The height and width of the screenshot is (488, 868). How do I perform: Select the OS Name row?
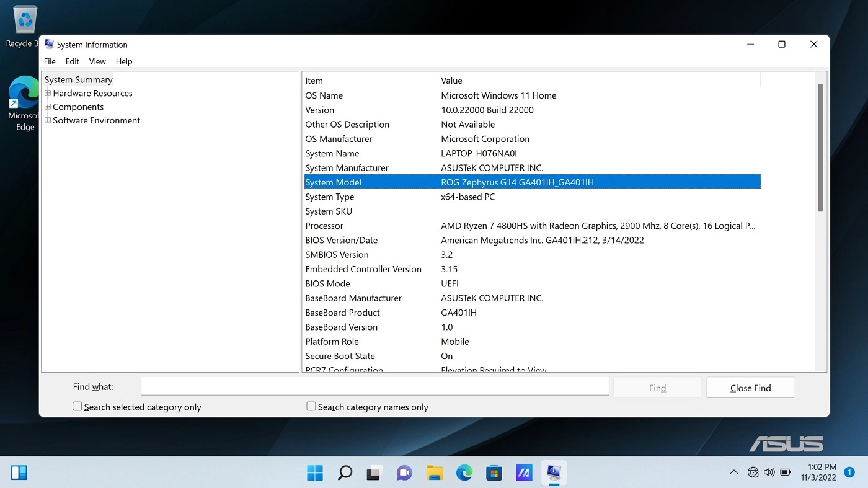[x=532, y=95]
